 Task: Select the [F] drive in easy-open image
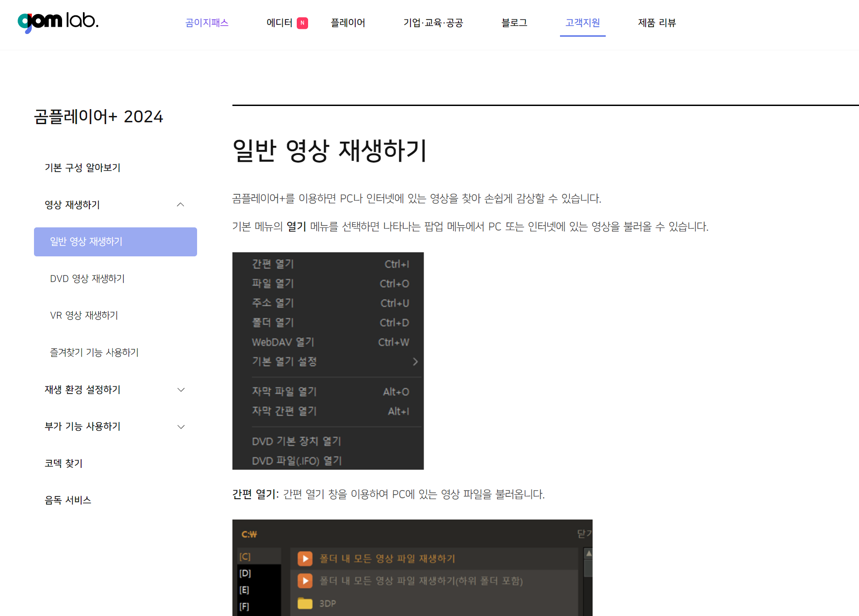(x=259, y=606)
